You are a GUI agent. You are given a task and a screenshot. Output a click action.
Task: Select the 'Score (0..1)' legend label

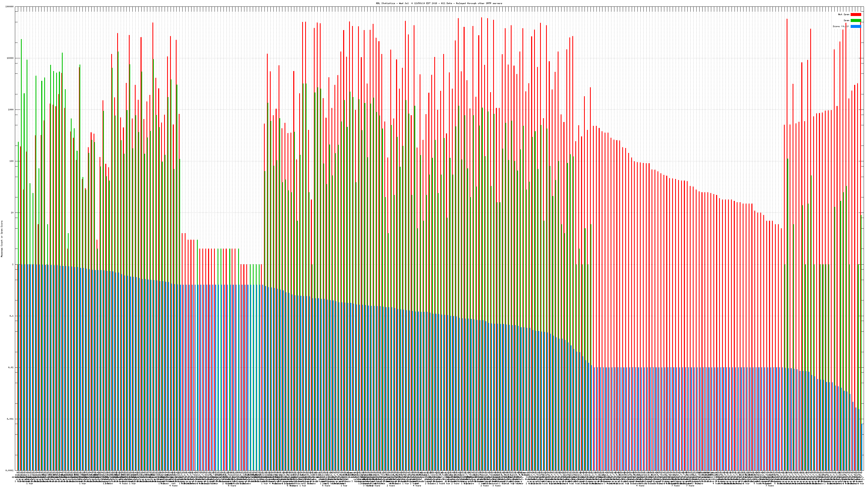841,26
